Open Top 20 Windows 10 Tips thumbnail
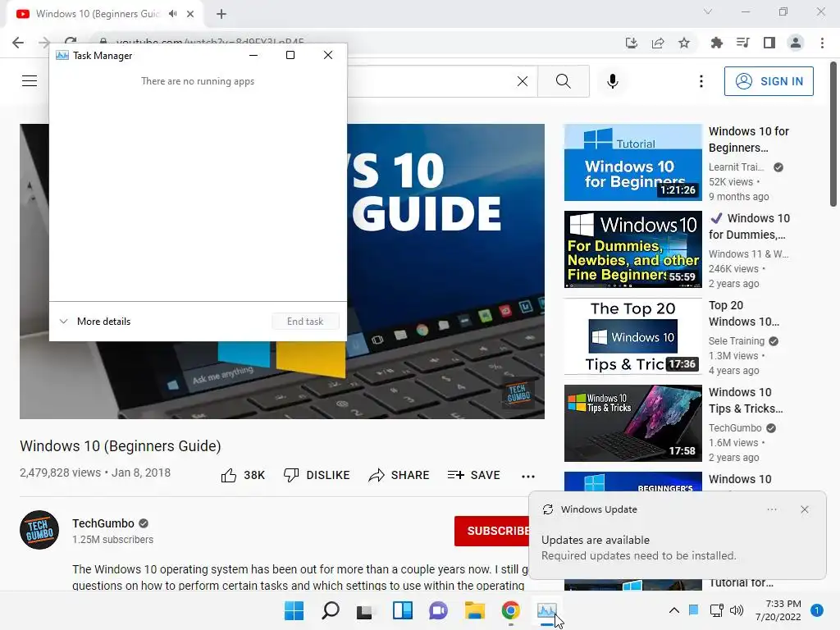 pyautogui.click(x=632, y=336)
